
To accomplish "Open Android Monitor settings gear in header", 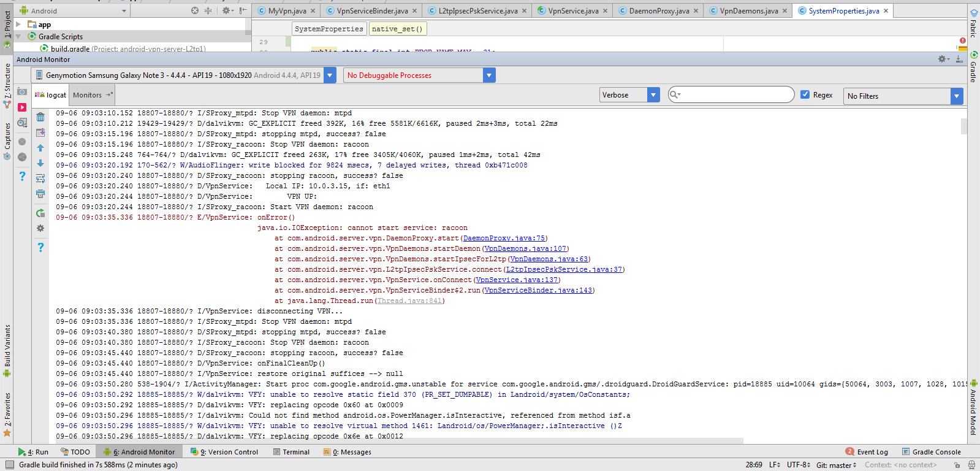I will [x=943, y=59].
